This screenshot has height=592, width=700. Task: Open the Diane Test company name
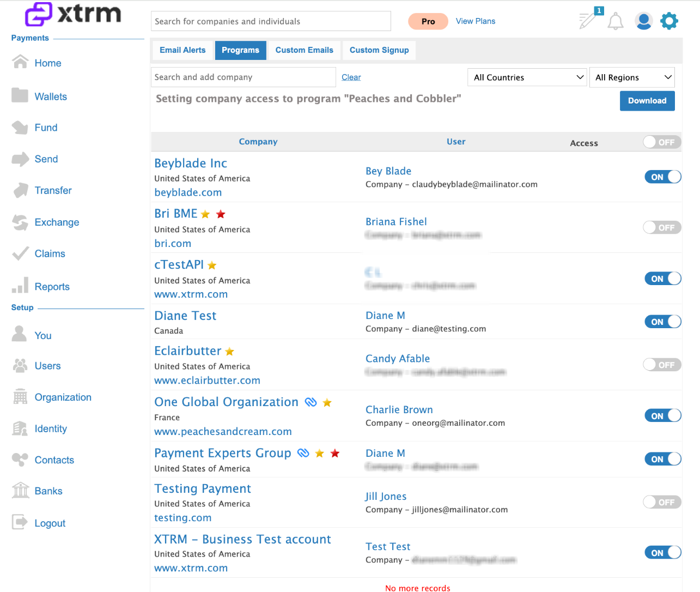[x=185, y=316]
